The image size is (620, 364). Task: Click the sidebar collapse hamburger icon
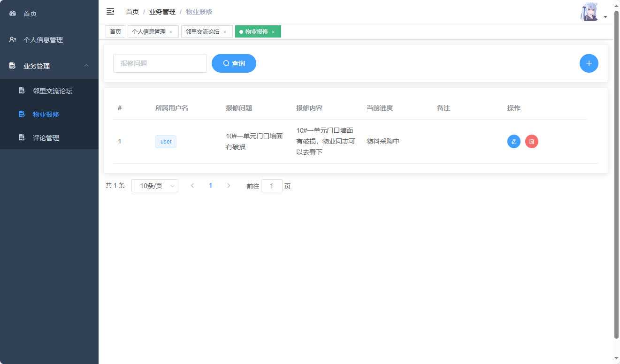point(110,11)
